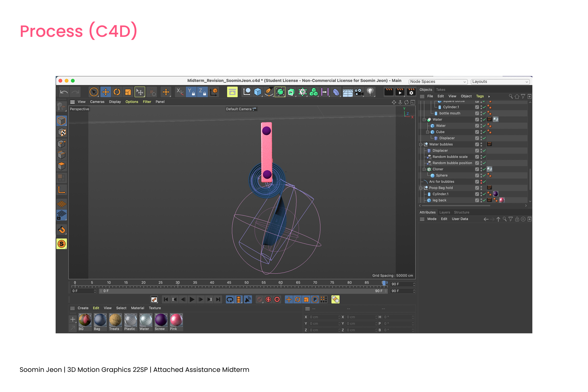Image resolution: width=588 pixels, height=392 pixels.
Task: Add a Cube primitive object
Action: pos(258,92)
